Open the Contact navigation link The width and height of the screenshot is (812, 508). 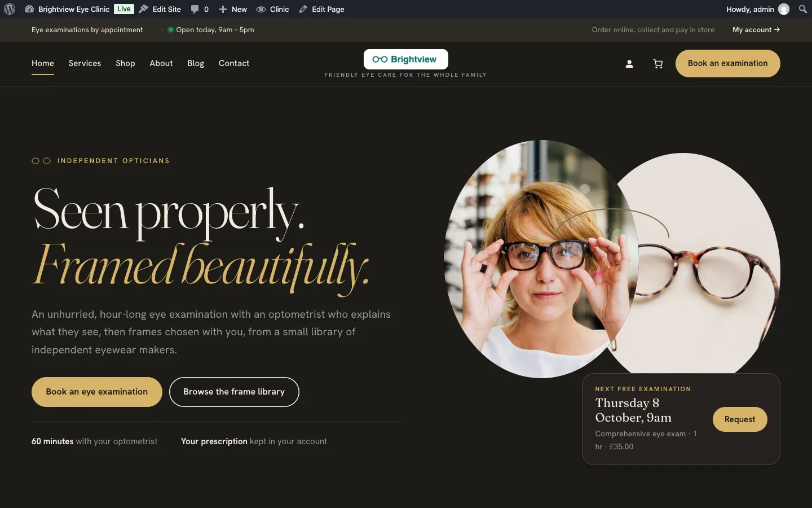pos(234,63)
